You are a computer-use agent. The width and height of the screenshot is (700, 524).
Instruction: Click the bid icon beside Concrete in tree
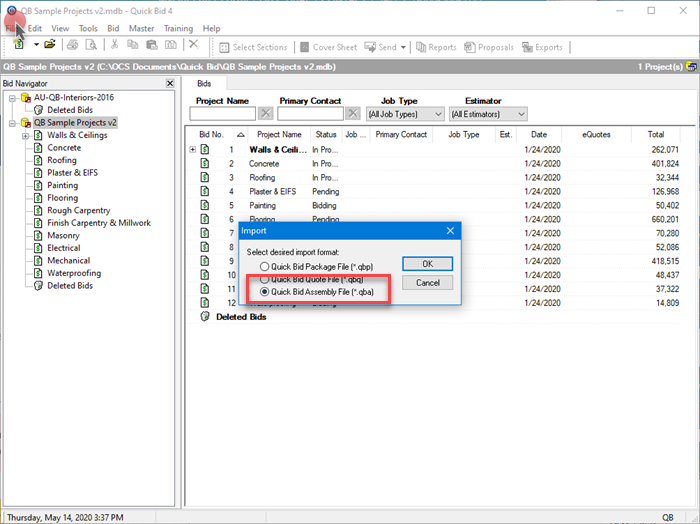39,148
